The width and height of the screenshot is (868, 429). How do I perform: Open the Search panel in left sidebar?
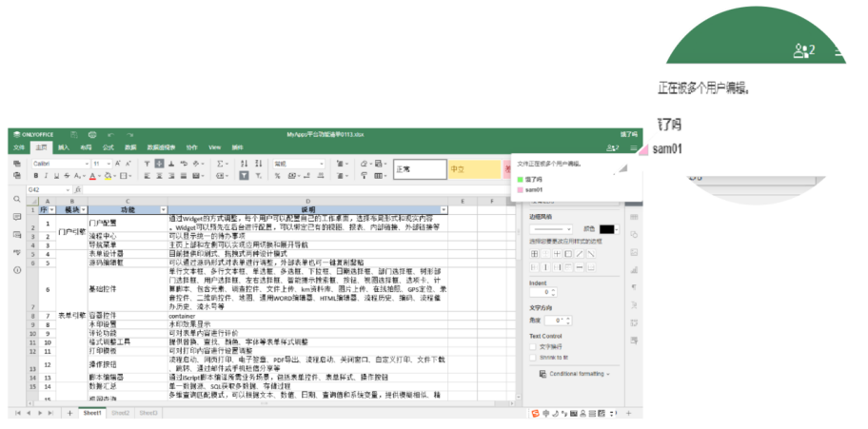[16, 199]
